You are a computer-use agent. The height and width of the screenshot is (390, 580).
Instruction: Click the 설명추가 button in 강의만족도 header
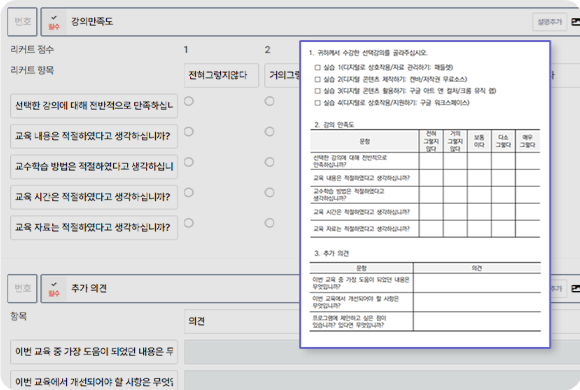tap(550, 22)
